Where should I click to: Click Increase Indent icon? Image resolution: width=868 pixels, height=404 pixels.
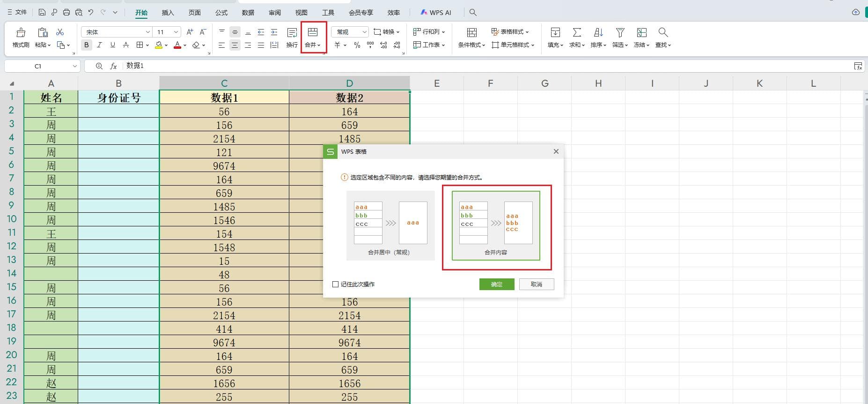tap(274, 32)
